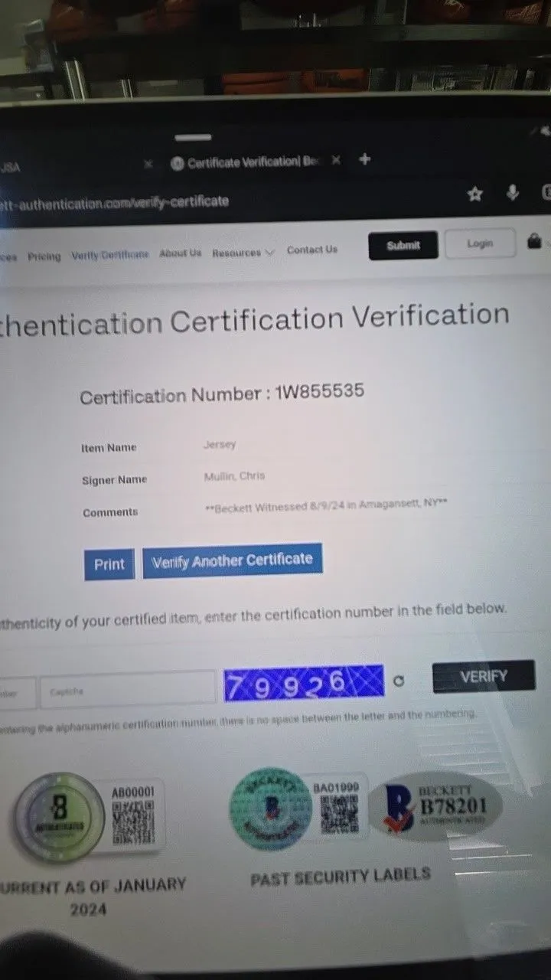551x980 pixels.
Task: Open the Verify Certificate nav link
Action: coord(110,255)
